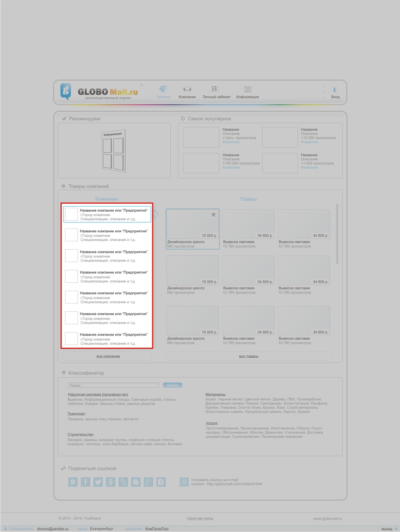Viewport: 400px width, 532px height.
Task: Share the link on VKontakte
Action: pyautogui.click(x=73, y=482)
